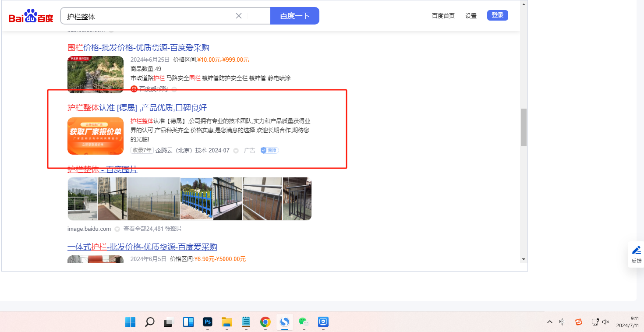
Task: Open File Explorer from the taskbar
Action: tap(226, 322)
